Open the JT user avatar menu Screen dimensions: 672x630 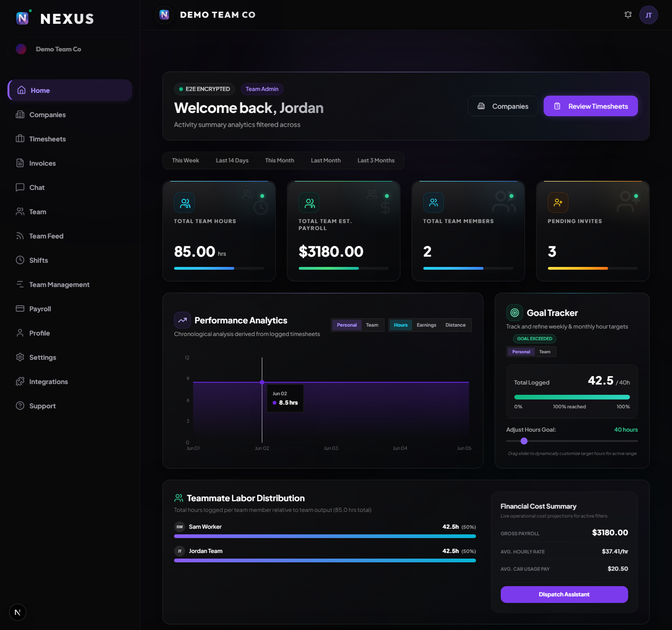point(649,15)
